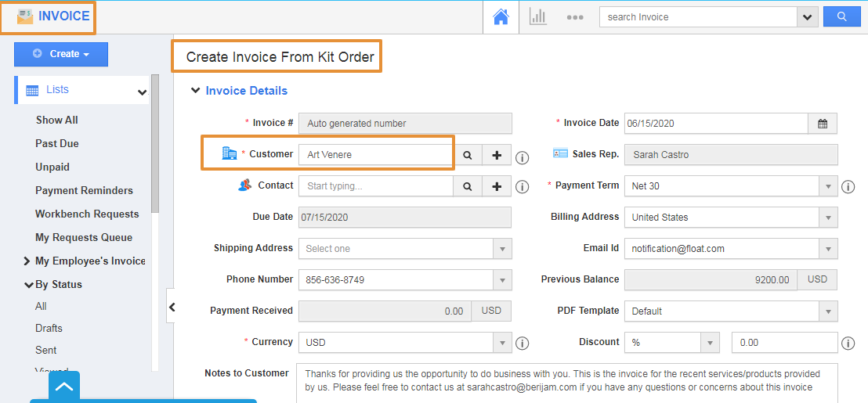Open the more options ellipsis icon

(575, 17)
